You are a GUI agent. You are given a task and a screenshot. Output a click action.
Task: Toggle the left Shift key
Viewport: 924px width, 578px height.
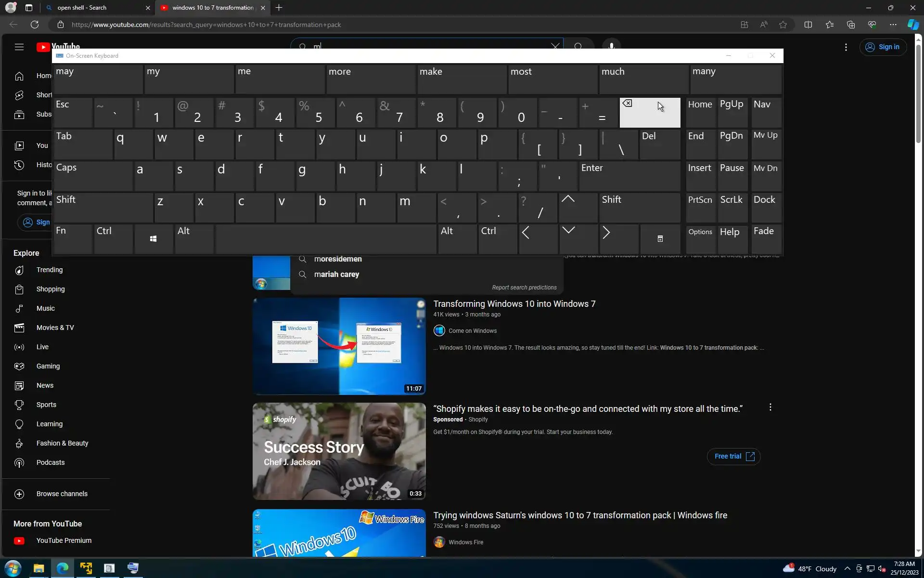(x=103, y=207)
